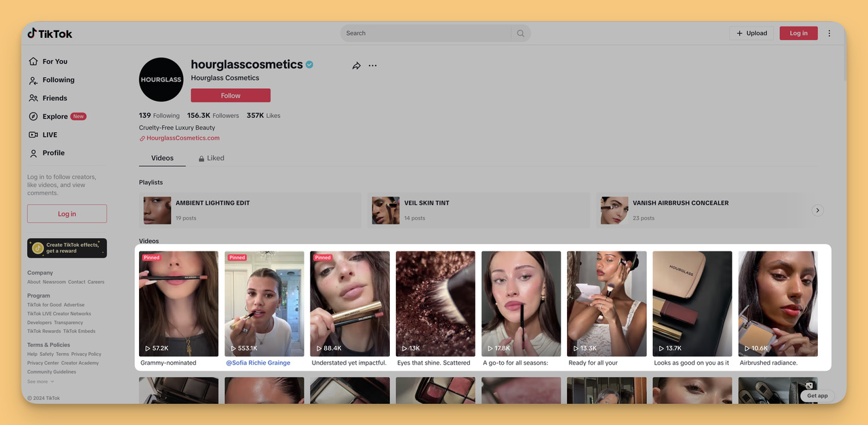Click the 357K Likes count
This screenshot has height=425, width=868.
pos(263,116)
